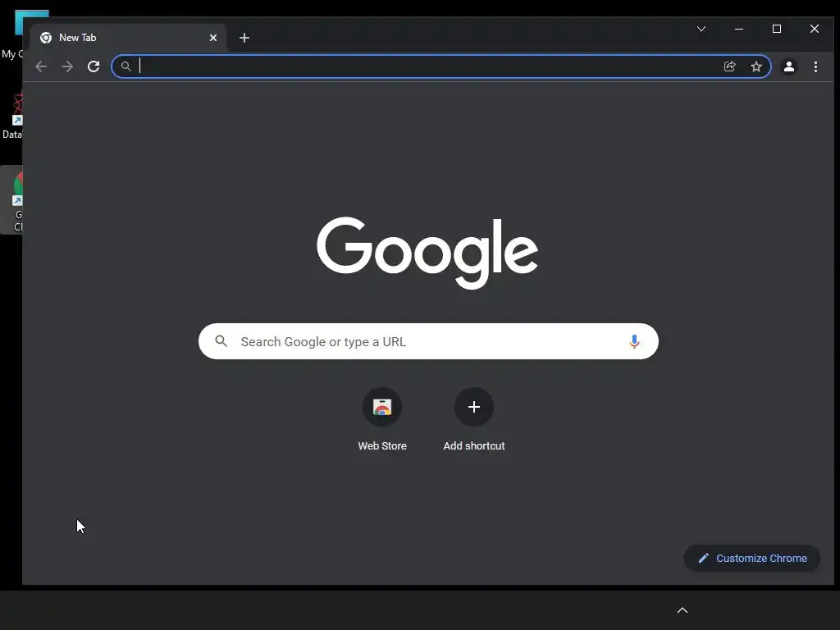Click the Google search box

click(x=428, y=341)
